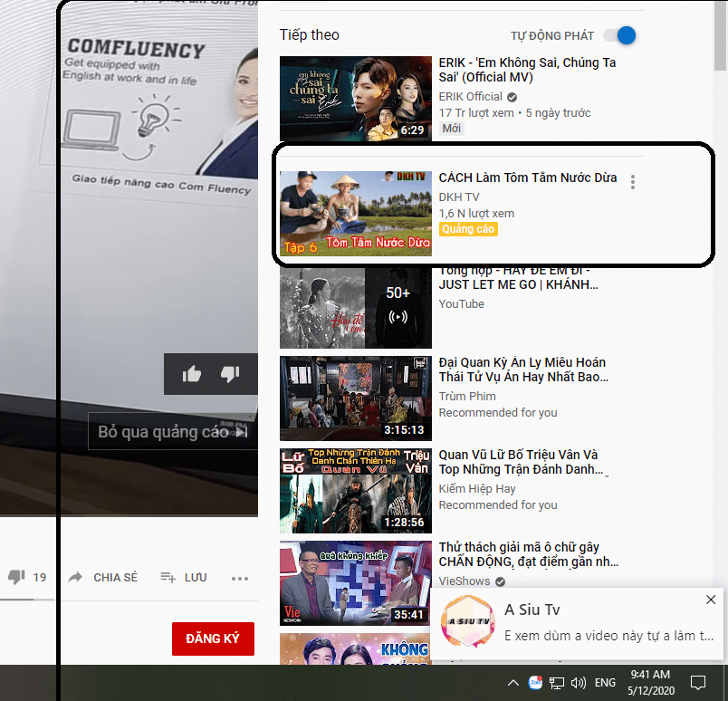728x701 pixels.
Task: Save video to playlist with LƯU
Action: click(184, 577)
